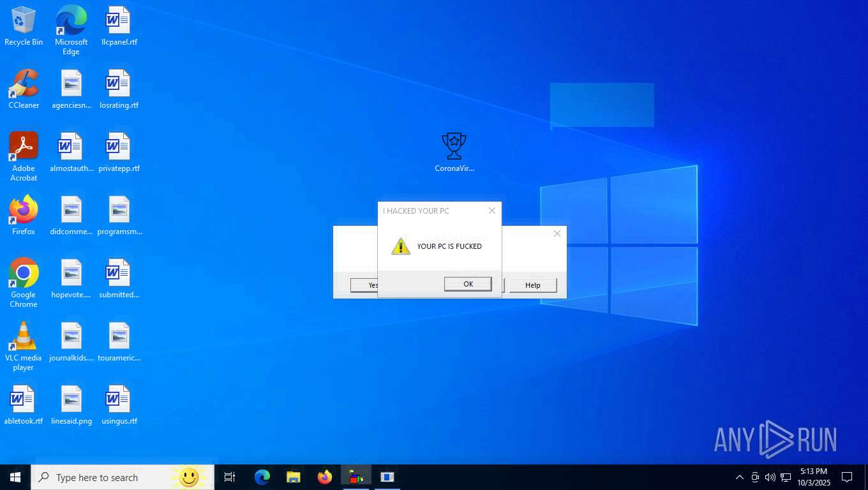Click OK in the hacked PC dialog
868x490 pixels.
(468, 284)
